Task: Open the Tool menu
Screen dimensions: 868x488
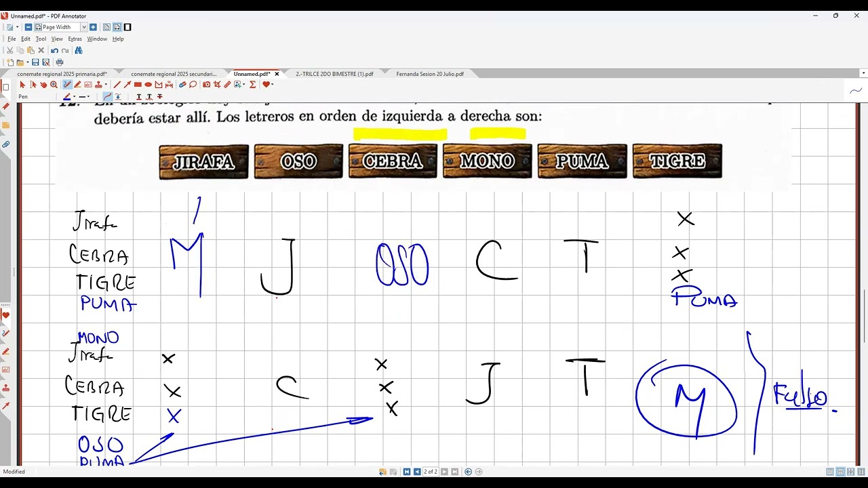Action: tap(41, 39)
